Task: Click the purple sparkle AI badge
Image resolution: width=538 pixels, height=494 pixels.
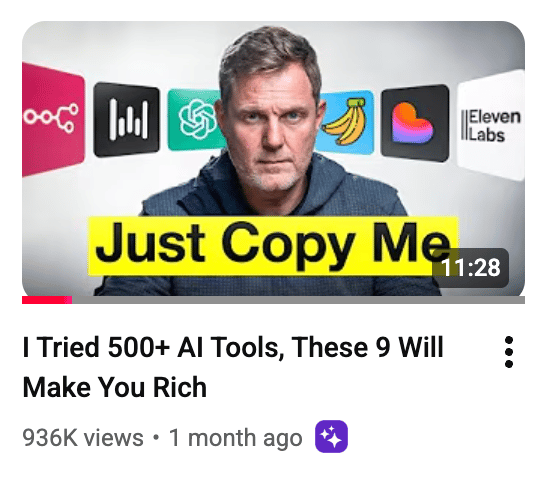Action: [x=331, y=436]
